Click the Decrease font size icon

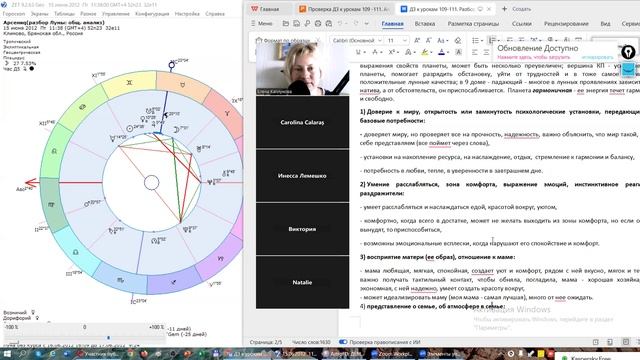(x=428, y=40)
